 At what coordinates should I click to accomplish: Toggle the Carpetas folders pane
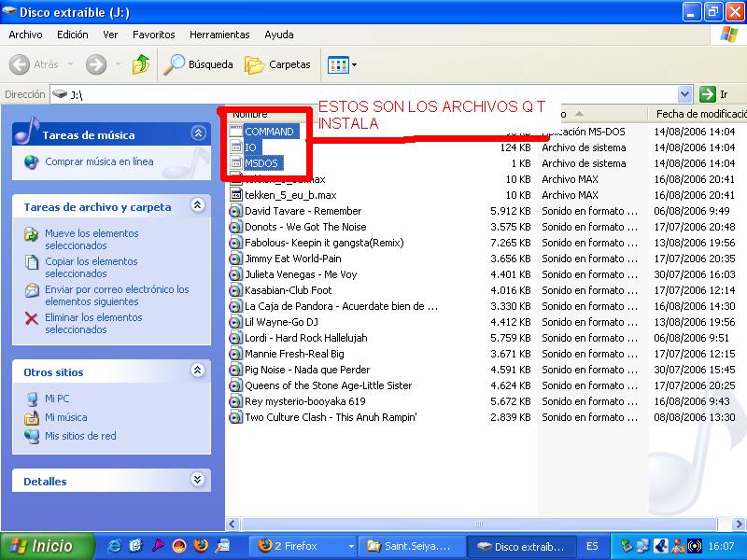pyautogui.click(x=278, y=64)
